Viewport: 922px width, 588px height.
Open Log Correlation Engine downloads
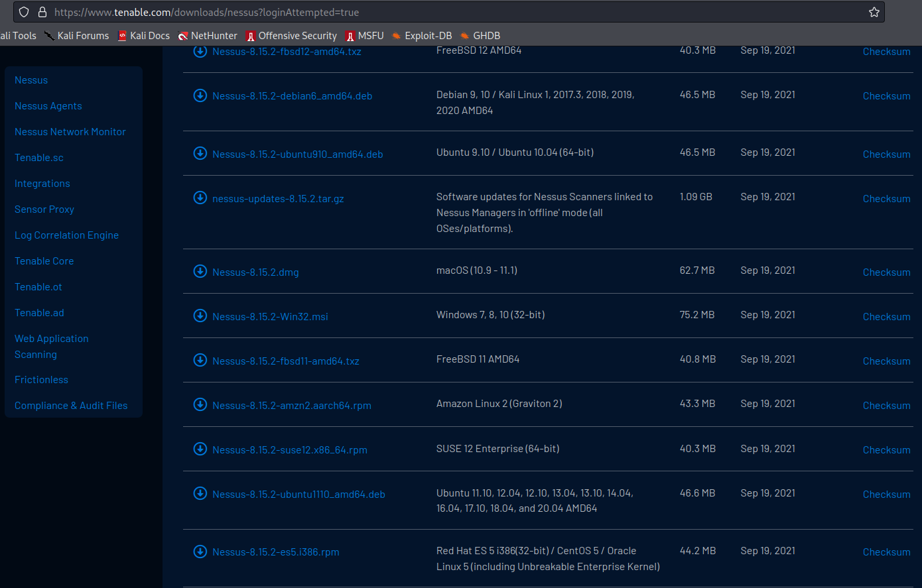coord(67,235)
